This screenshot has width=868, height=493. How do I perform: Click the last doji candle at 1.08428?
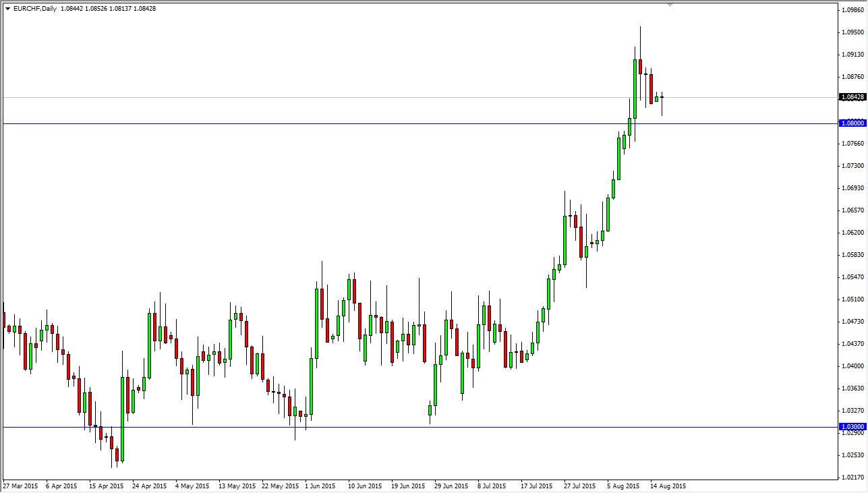[x=662, y=97]
